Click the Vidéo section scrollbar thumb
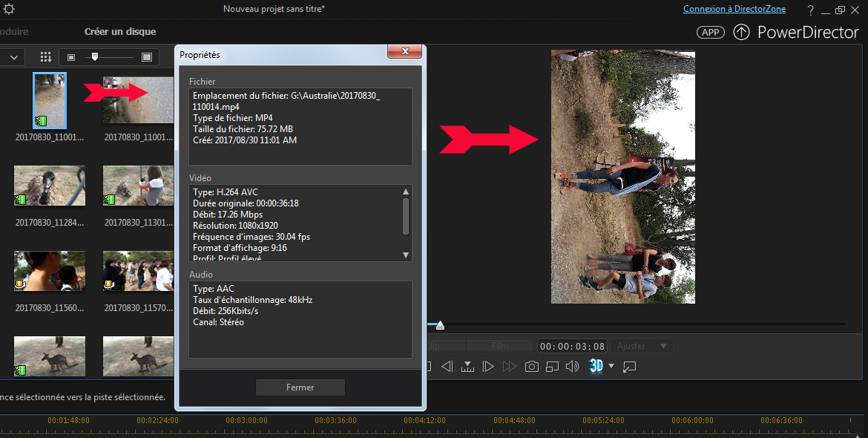Image resolution: width=868 pixels, height=438 pixels. 406,216
